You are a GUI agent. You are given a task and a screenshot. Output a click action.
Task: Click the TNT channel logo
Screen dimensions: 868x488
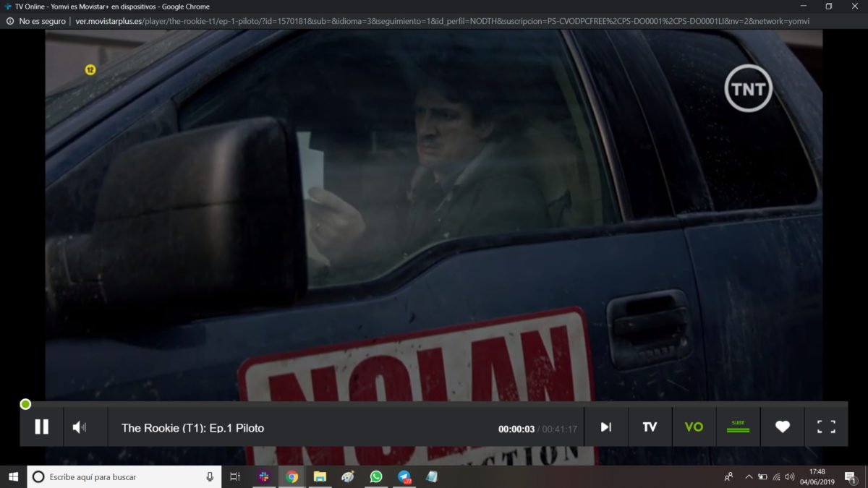(x=749, y=88)
